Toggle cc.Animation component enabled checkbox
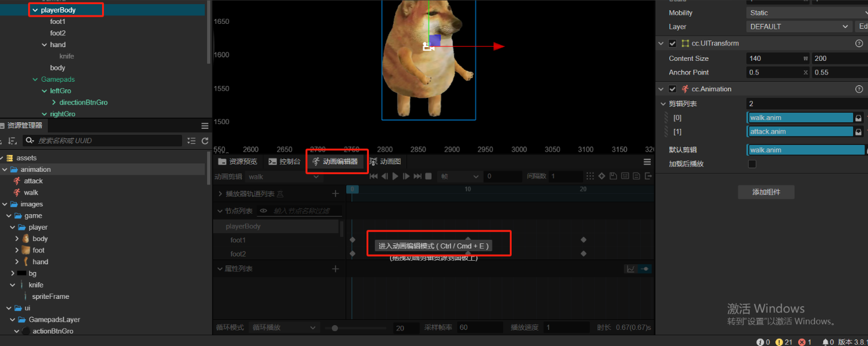Viewport: 868px width, 346px height. click(673, 89)
